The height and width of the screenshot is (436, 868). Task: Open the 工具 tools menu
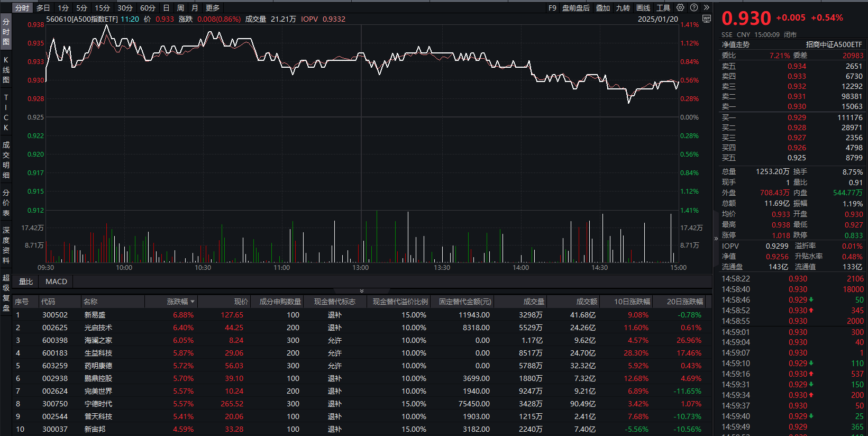pos(663,8)
